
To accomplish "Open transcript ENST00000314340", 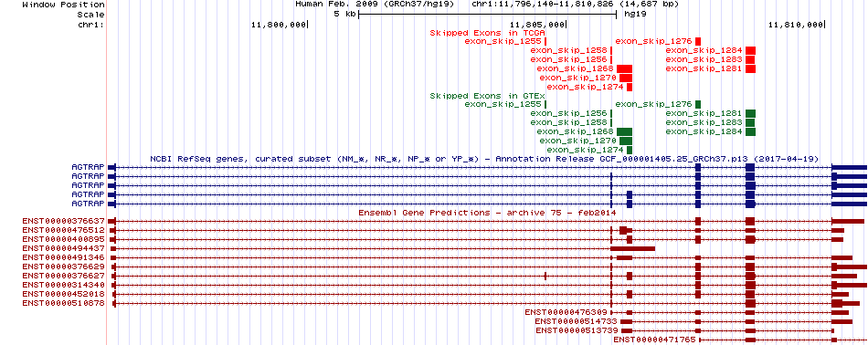I will tap(64, 285).
